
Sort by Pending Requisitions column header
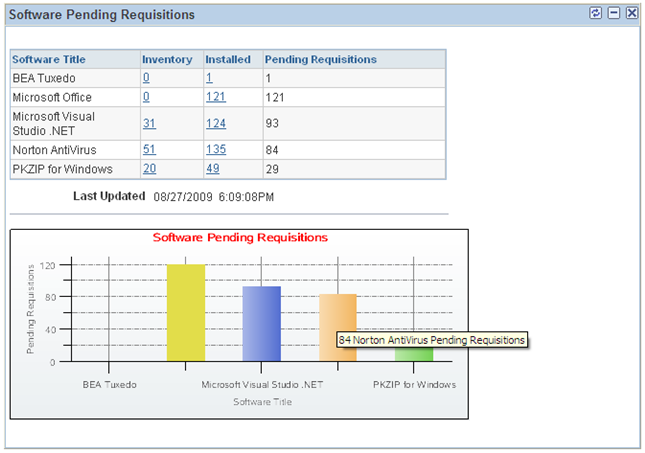(x=320, y=60)
